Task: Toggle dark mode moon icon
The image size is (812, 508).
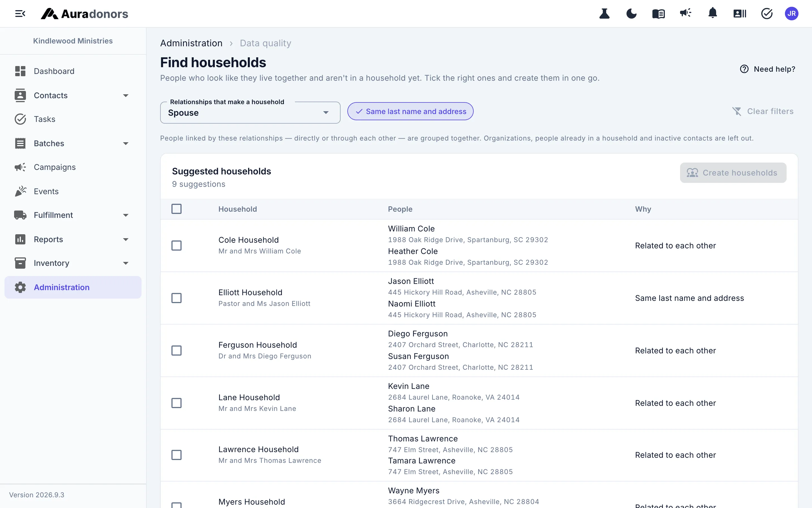Action: coord(631,14)
